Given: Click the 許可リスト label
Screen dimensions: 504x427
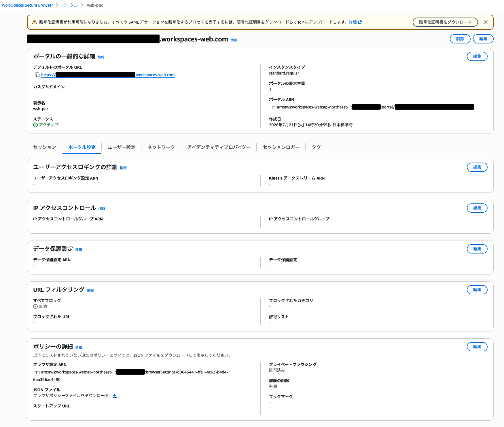Looking at the screenshot, I should point(279,317).
